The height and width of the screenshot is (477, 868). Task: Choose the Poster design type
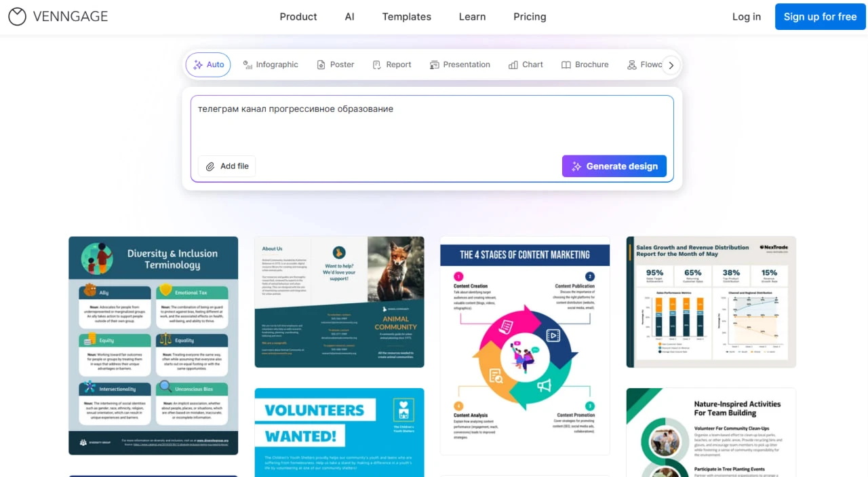(x=335, y=64)
